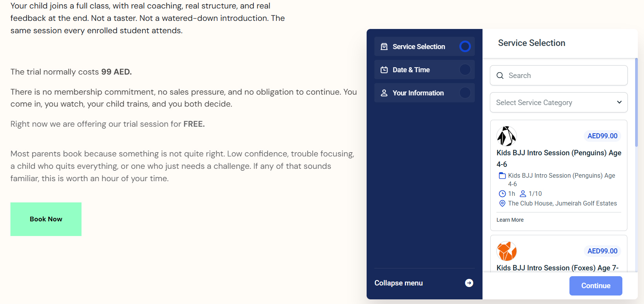644x304 pixels.
Task: Toggle the Your Information step circle
Action: pyautogui.click(x=465, y=93)
